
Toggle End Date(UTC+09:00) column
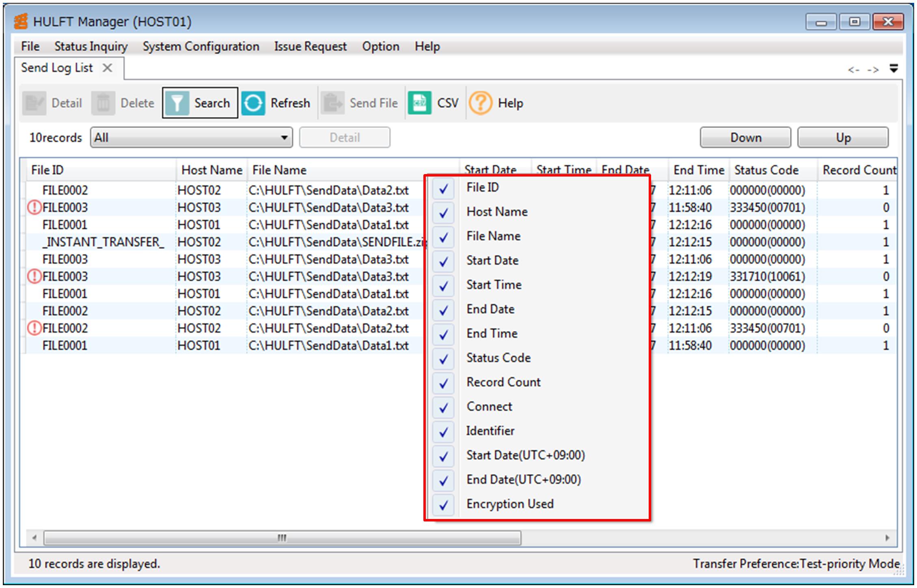443,480
